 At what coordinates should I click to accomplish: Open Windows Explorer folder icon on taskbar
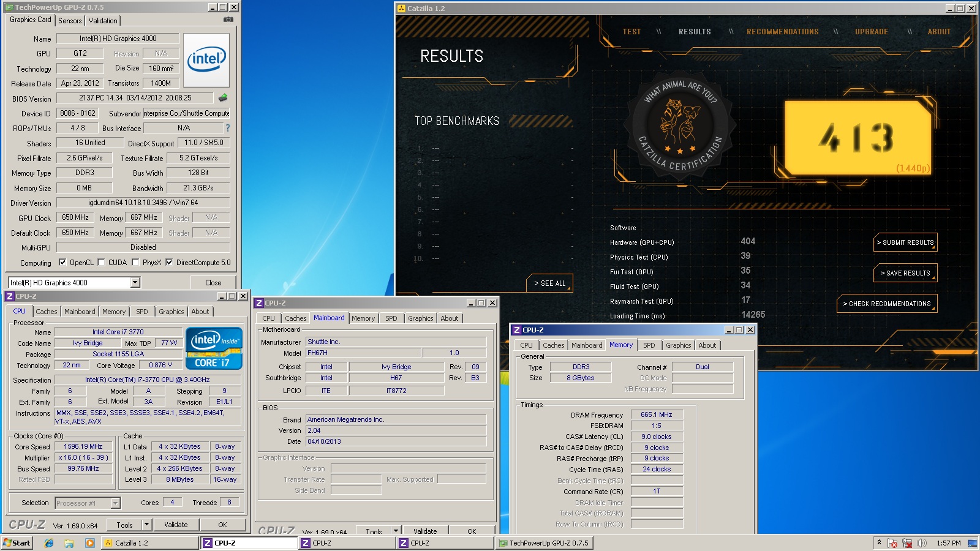(69, 543)
